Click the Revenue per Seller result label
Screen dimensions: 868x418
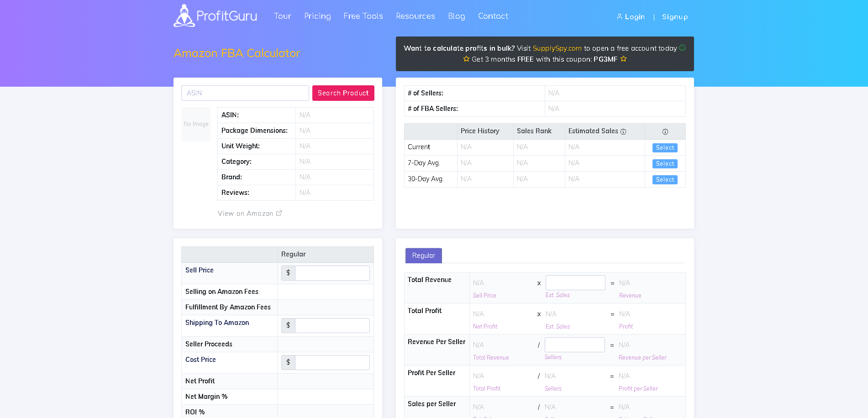642,358
